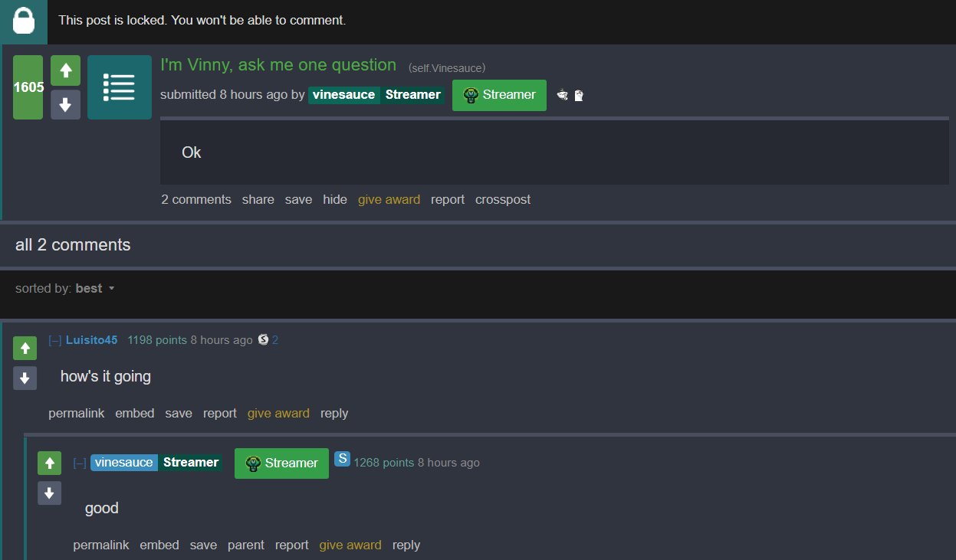The image size is (956, 560).
Task: Click the blue S badge beside vinesauce reply
Action: tap(342, 459)
